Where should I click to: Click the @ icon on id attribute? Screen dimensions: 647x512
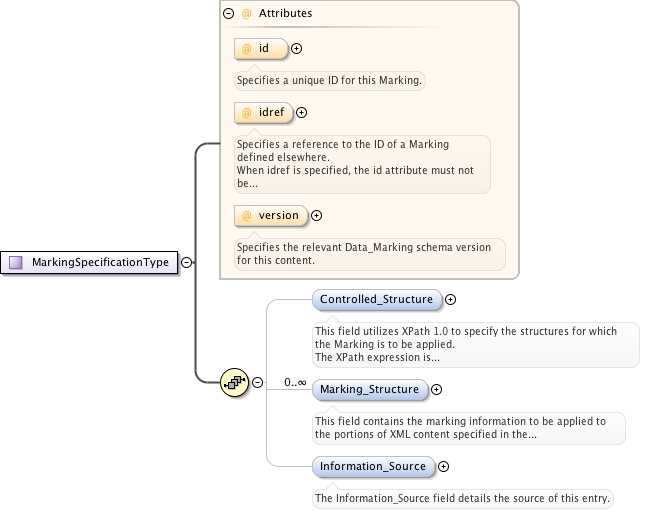click(x=246, y=48)
